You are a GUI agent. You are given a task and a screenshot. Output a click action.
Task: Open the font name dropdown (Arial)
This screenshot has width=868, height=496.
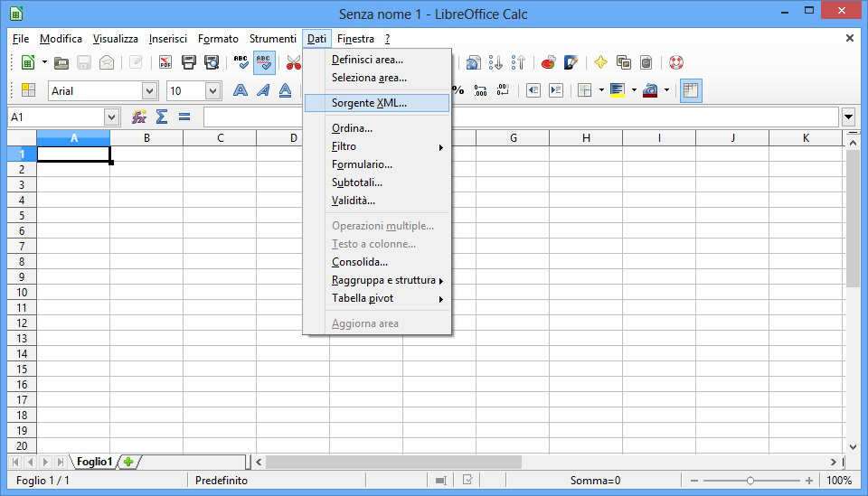click(149, 90)
